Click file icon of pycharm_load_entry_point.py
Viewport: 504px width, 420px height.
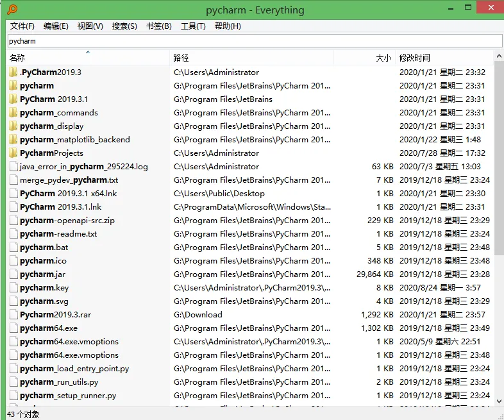tap(13, 369)
